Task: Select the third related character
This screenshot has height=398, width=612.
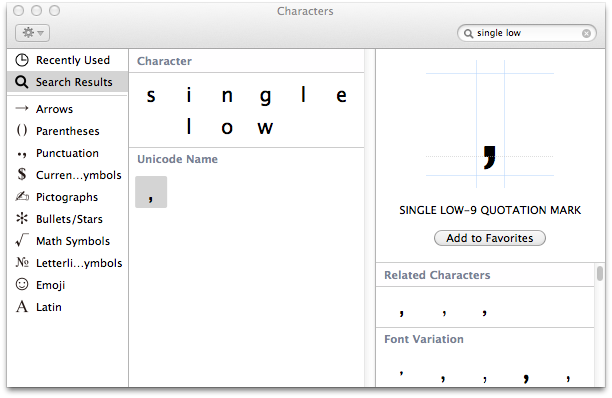Action: pyautogui.click(x=484, y=312)
